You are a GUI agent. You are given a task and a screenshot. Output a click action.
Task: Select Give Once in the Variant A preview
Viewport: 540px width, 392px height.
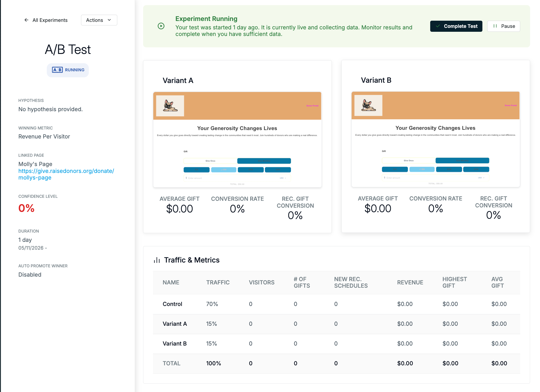pos(210,161)
